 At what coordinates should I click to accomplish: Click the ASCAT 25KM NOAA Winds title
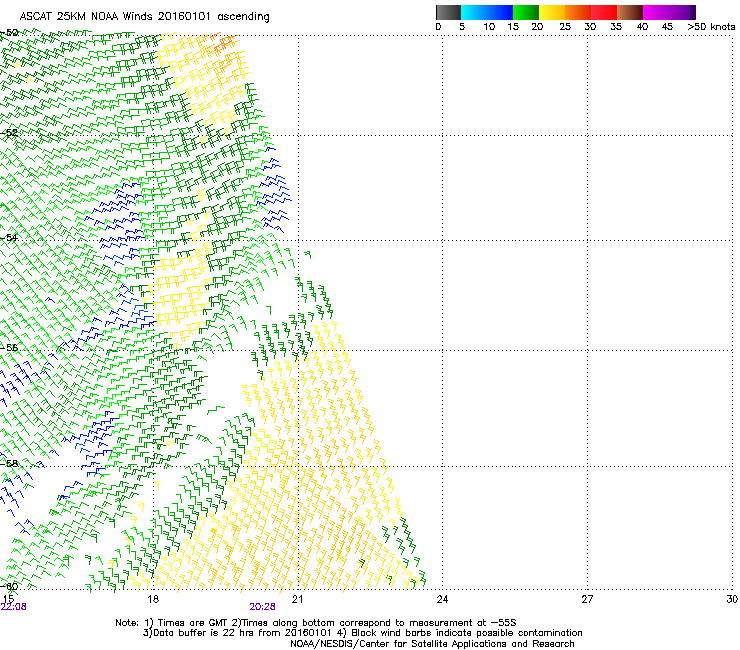(144, 17)
